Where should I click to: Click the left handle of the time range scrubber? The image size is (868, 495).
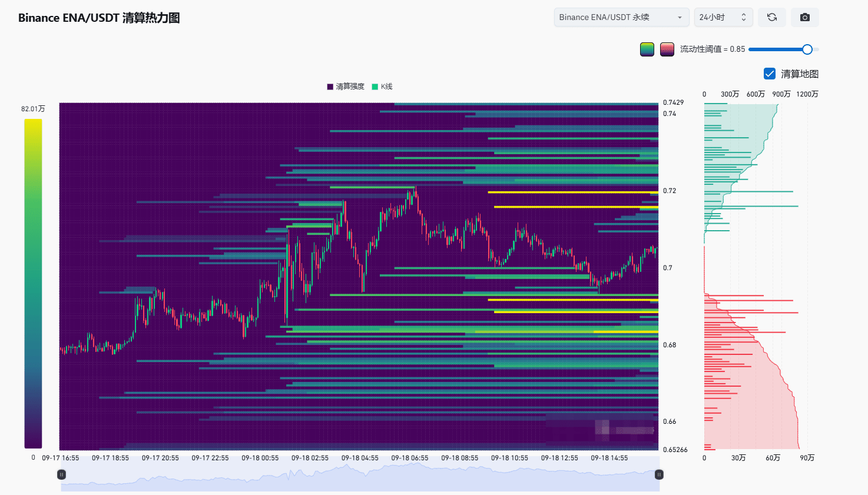[61, 474]
